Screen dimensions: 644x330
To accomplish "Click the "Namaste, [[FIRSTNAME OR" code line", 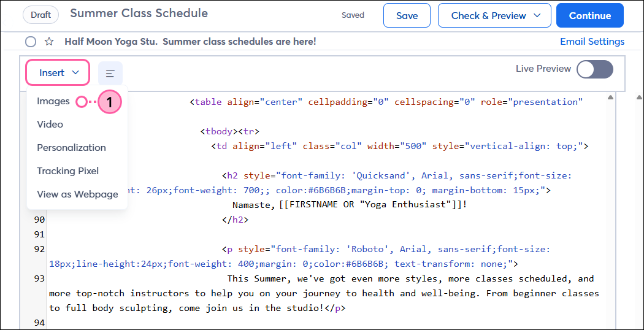I will tap(350, 205).
